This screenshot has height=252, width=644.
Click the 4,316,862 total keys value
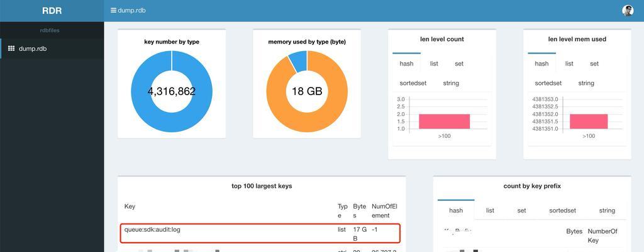172,91
